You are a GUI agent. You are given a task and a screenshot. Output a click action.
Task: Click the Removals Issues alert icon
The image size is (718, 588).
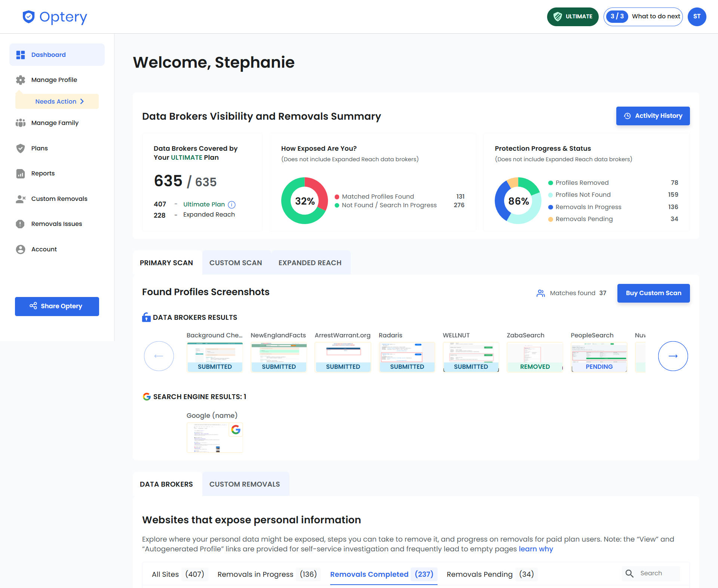(x=20, y=224)
